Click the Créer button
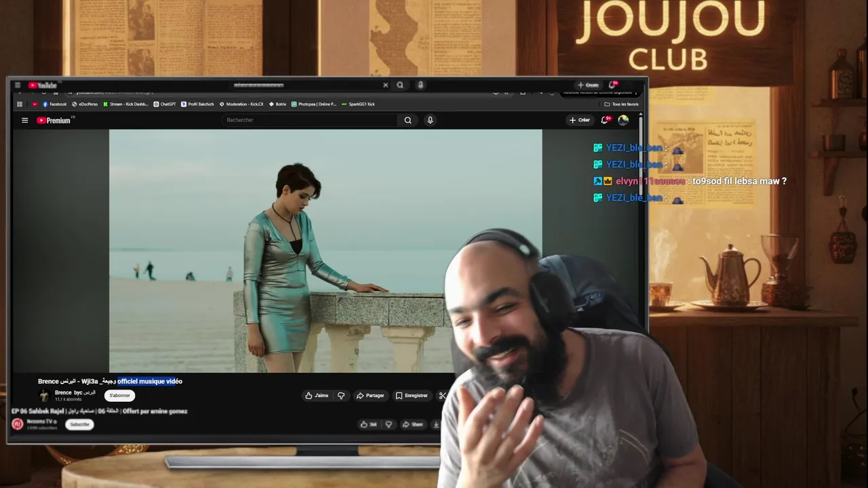Screen dimensions: 868x488 [x=580, y=120]
